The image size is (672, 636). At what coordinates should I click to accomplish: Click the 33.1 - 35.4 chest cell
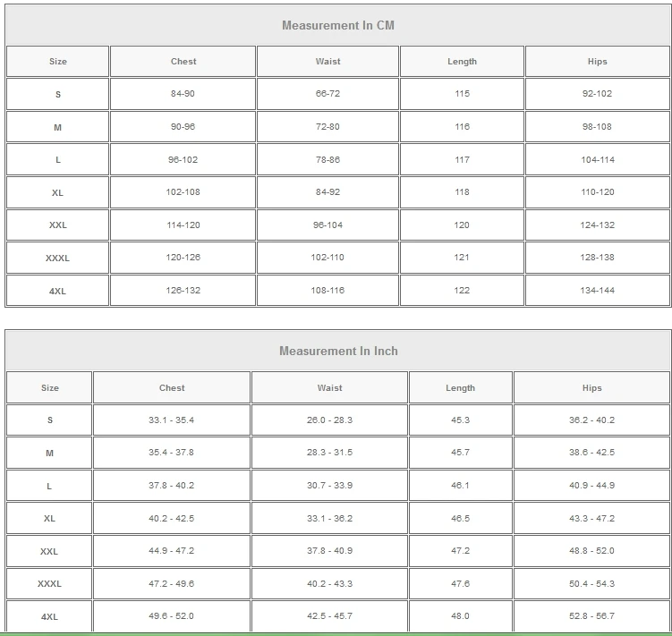click(172, 420)
